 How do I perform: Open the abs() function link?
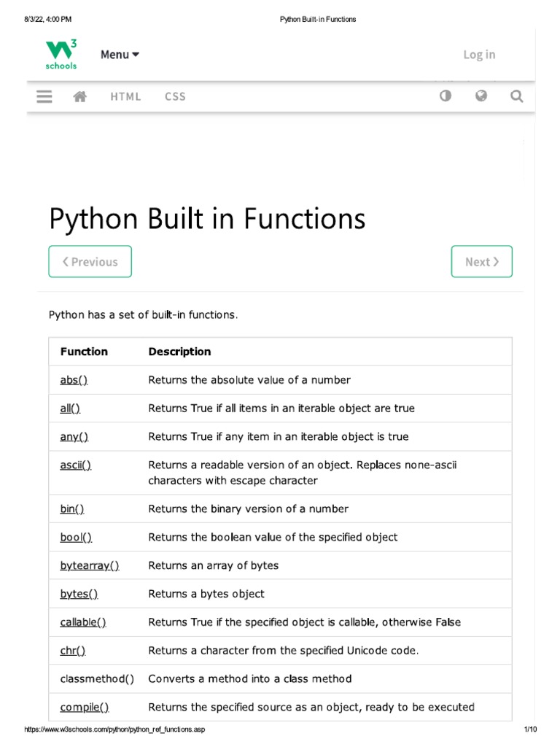pos(74,380)
